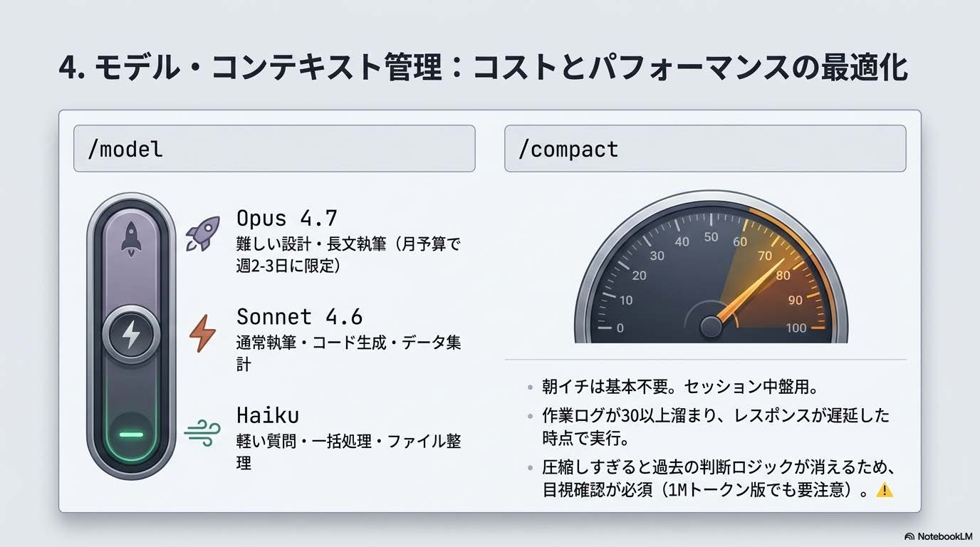Click the slide title about コストとパフォーマンスの最適化
The width and height of the screenshot is (980, 547).
[483, 69]
